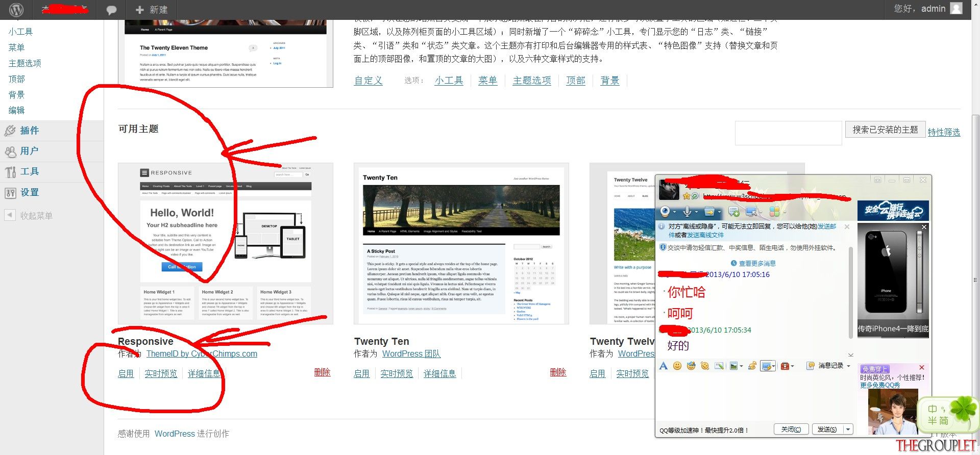Expand the file transfer dropdown arrow
980x455 pixels.
pos(719,212)
